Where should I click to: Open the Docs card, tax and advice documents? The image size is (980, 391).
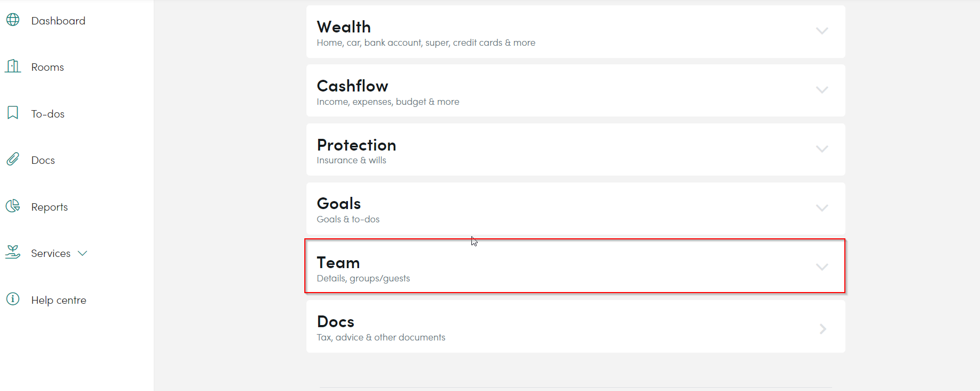(576, 327)
